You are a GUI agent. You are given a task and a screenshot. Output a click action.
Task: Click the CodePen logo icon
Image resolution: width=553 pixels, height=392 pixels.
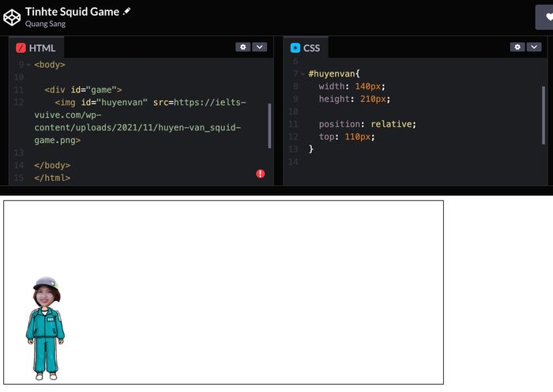click(x=12, y=17)
